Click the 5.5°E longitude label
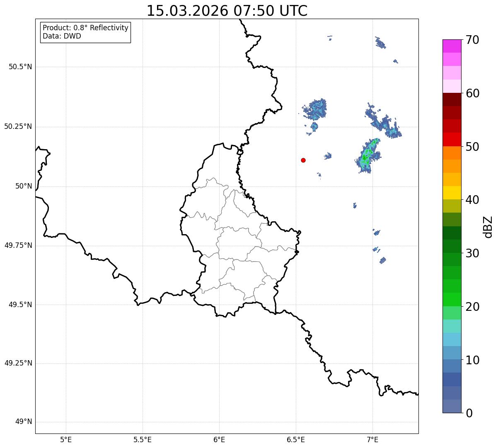The width and height of the screenshot is (498, 448). [143, 439]
